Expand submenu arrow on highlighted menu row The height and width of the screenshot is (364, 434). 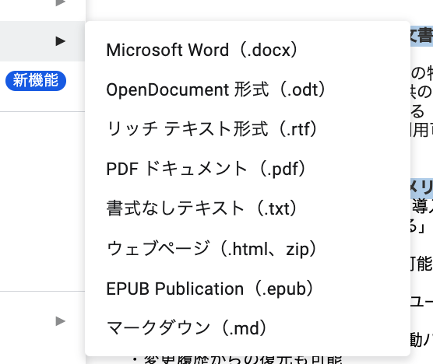click(60, 41)
